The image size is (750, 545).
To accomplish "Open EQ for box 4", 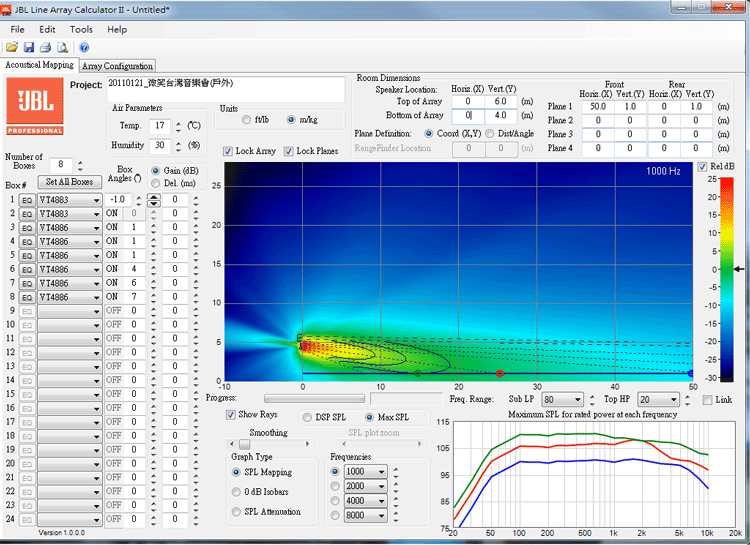I will point(27,242).
